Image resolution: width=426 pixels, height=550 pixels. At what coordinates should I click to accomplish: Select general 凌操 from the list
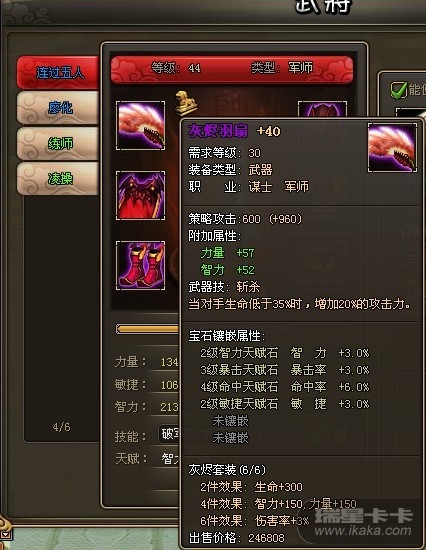58,179
